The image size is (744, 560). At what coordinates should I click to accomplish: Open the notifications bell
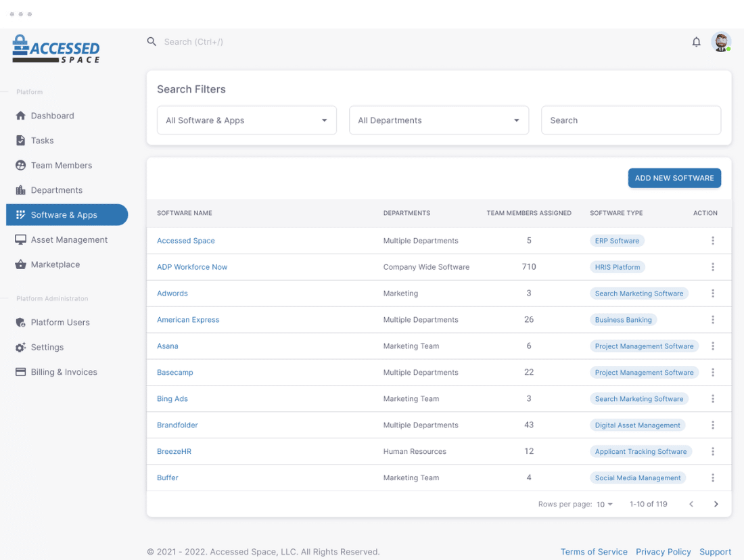[x=696, y=42]
